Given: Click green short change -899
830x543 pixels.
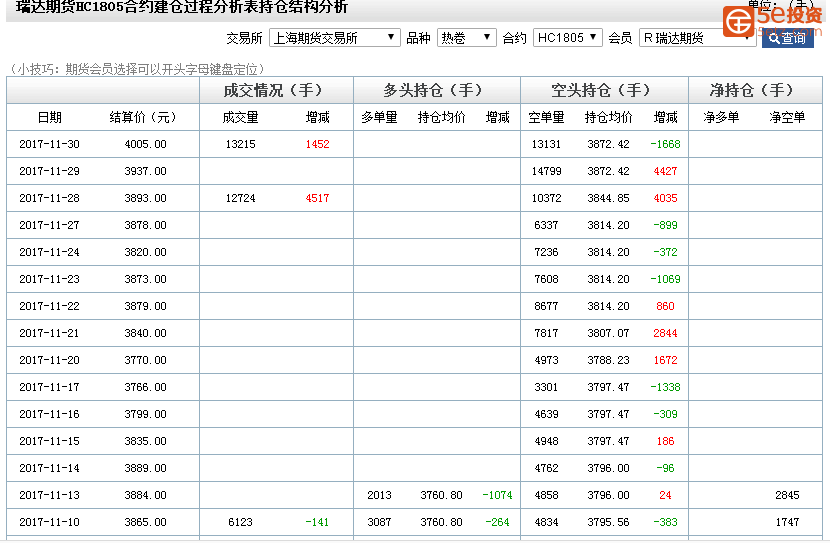Looking at the screenshot, I should (665, 225).
